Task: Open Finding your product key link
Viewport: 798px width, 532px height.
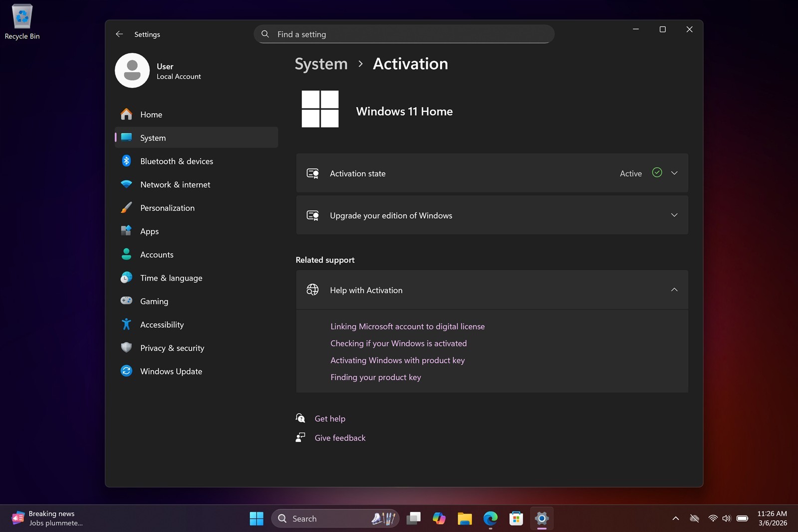Action: click(x=375, y=377)
